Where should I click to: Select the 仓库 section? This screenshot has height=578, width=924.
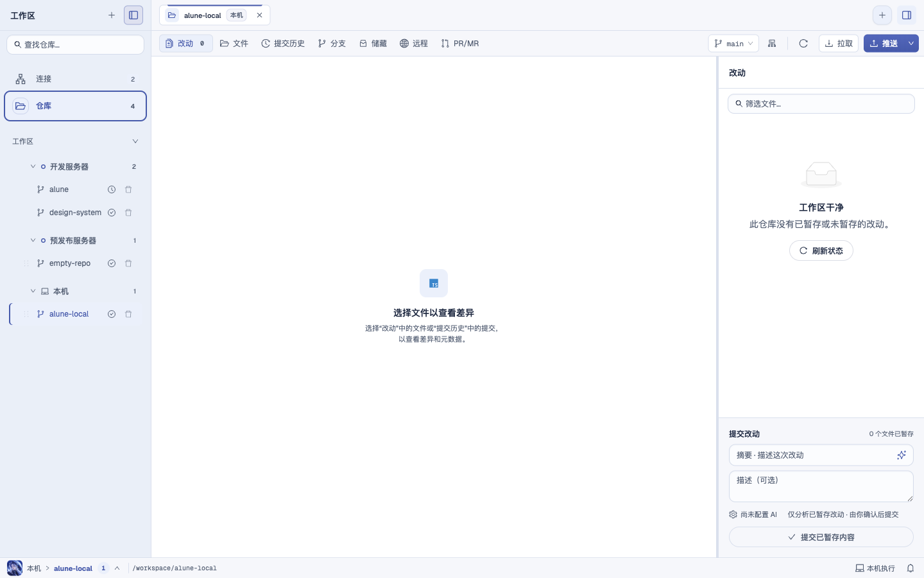[75, 106]
